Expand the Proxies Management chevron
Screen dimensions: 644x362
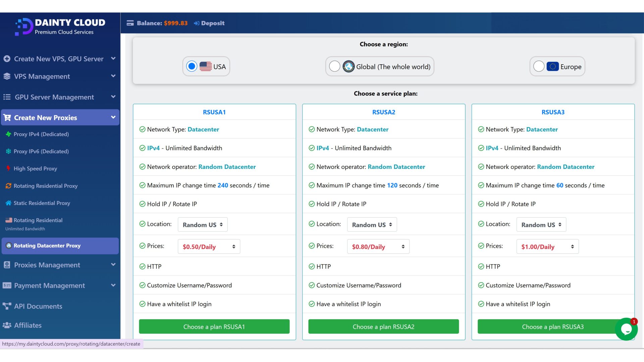[113, 264]
